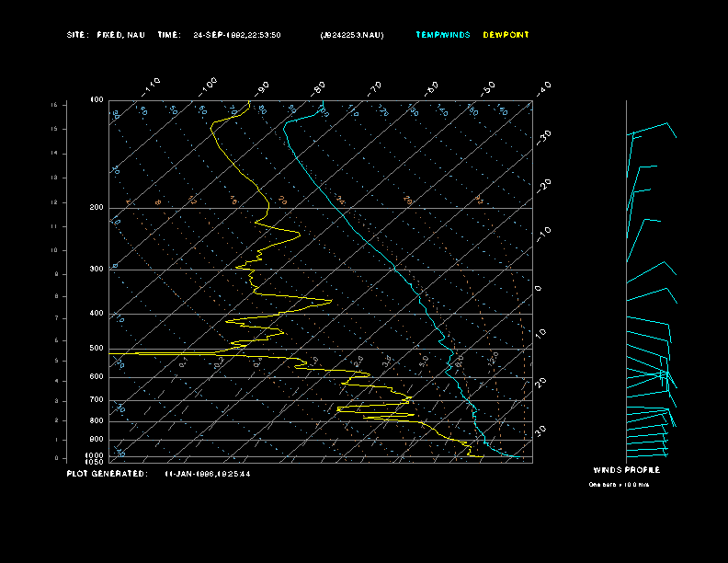
Task: Click the 'One barb = 10.0 m/s' note
Action: click(x=619, y=485)
